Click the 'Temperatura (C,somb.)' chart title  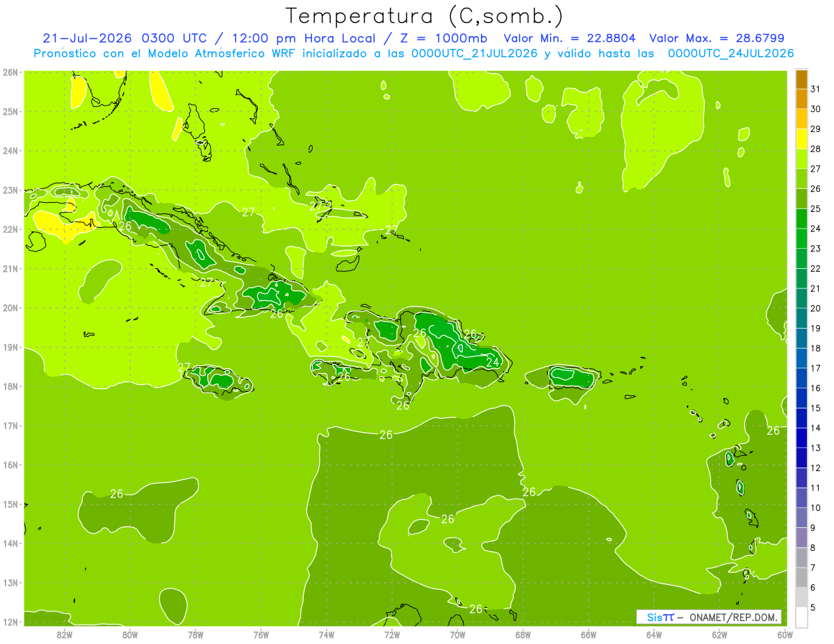tap(425, 16)
